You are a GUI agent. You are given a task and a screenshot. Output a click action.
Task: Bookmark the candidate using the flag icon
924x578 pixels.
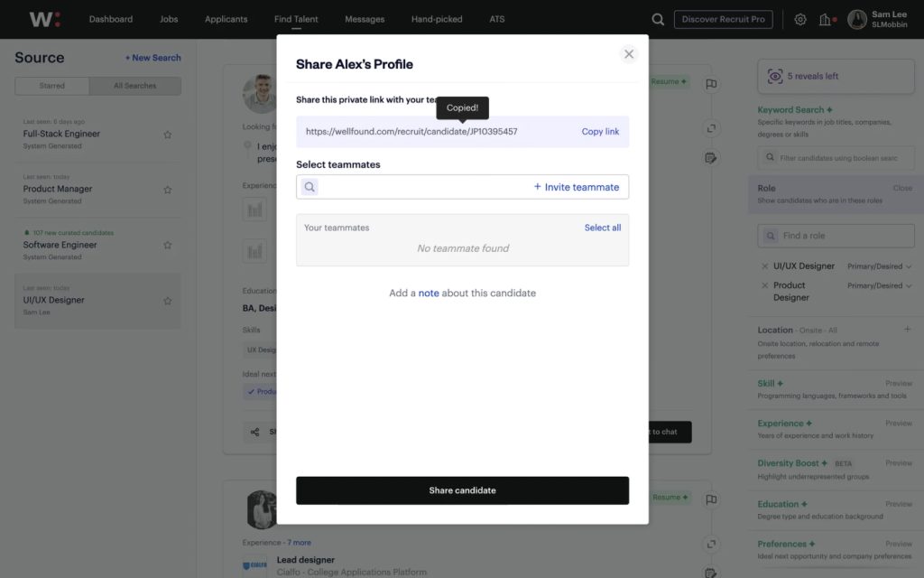click(711, 83)
